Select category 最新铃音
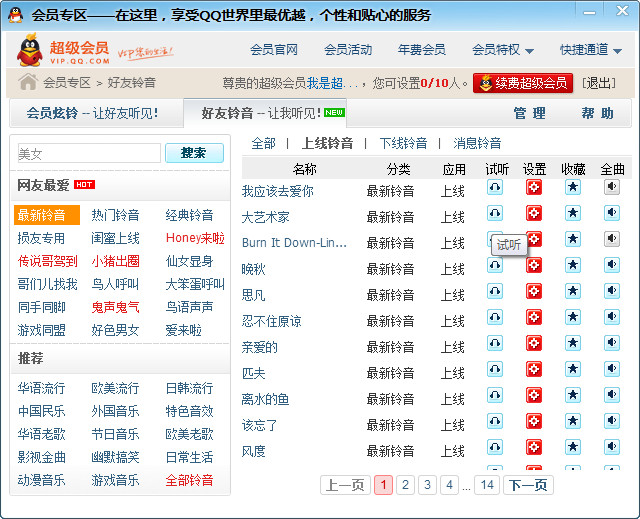This screenshot has width=640, height=519. tap(47, 215)
